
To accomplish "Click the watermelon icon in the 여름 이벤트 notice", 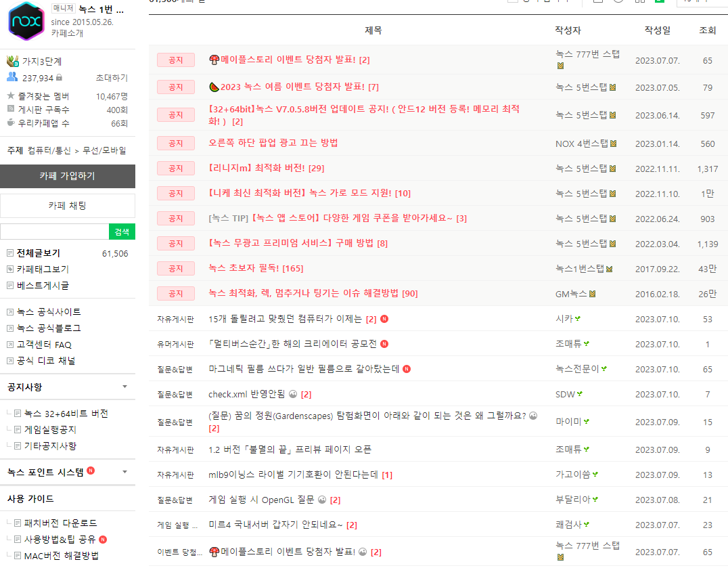I will pos(214,87).
